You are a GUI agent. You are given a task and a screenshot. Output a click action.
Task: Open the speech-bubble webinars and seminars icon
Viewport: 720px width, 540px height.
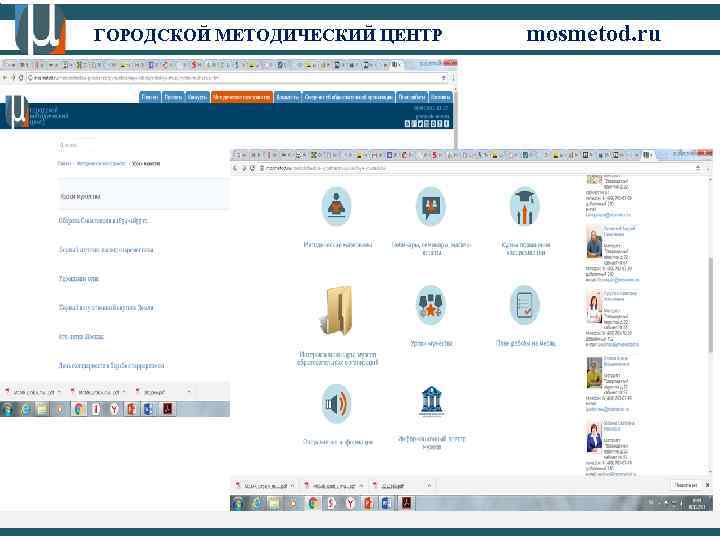point(431,207)
